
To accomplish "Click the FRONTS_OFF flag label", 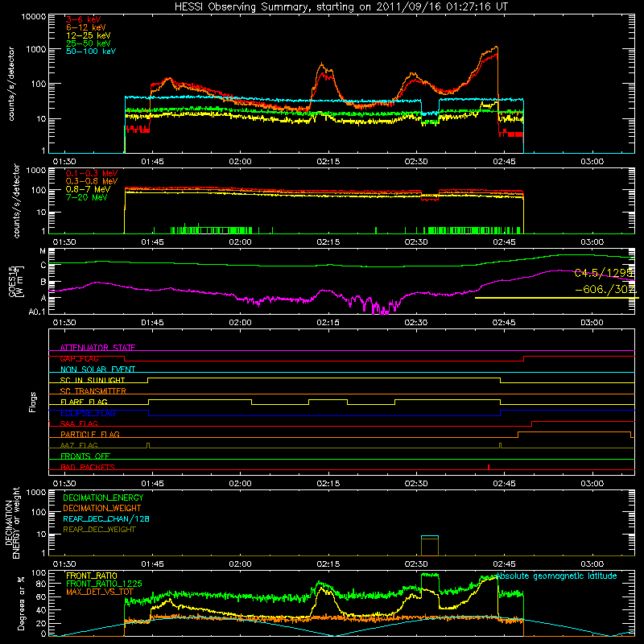I will [x=85, y=456].
